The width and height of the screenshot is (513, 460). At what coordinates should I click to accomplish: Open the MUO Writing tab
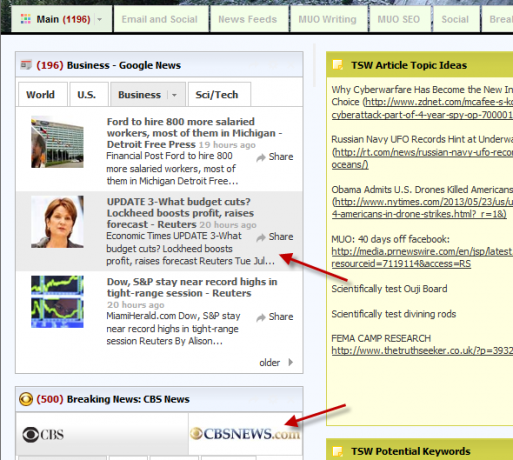(329, 19)
